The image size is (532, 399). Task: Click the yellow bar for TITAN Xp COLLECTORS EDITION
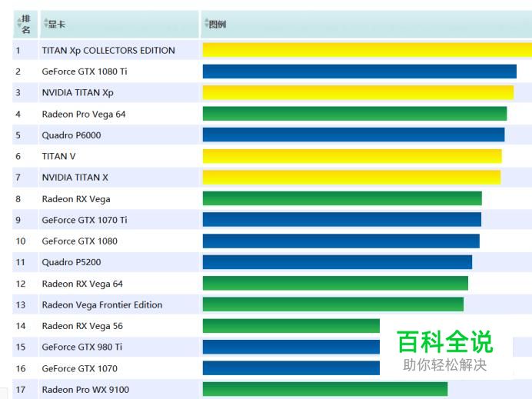click(367, 50)
